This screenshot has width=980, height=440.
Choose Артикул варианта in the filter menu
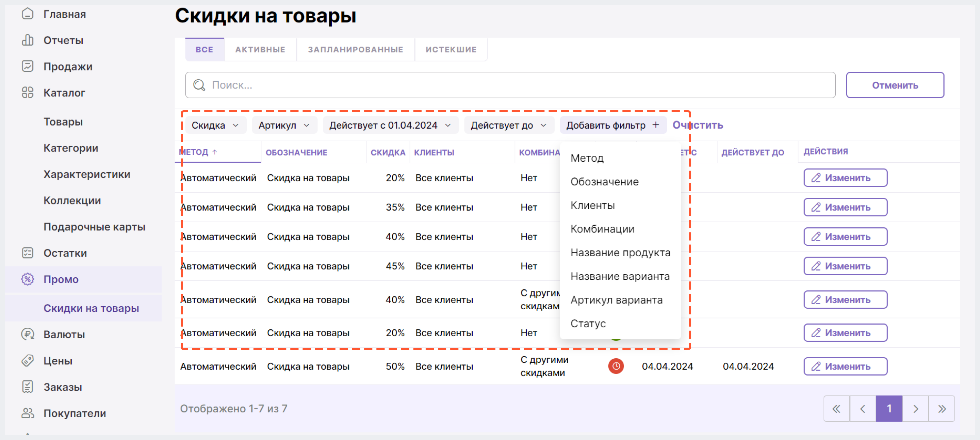pos(620,300)
